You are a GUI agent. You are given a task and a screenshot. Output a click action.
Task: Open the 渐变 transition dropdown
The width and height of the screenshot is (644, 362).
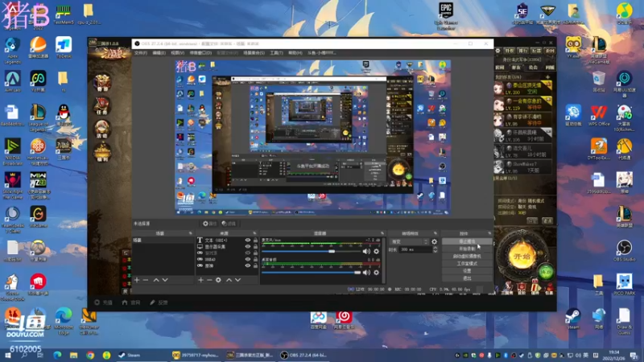(409, 242)
